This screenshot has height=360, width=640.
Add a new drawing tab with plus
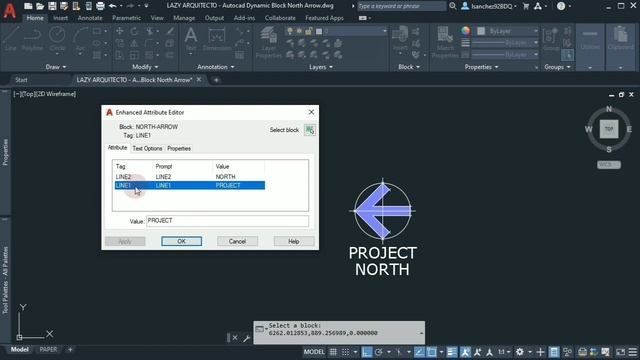[x=216, y=80]
